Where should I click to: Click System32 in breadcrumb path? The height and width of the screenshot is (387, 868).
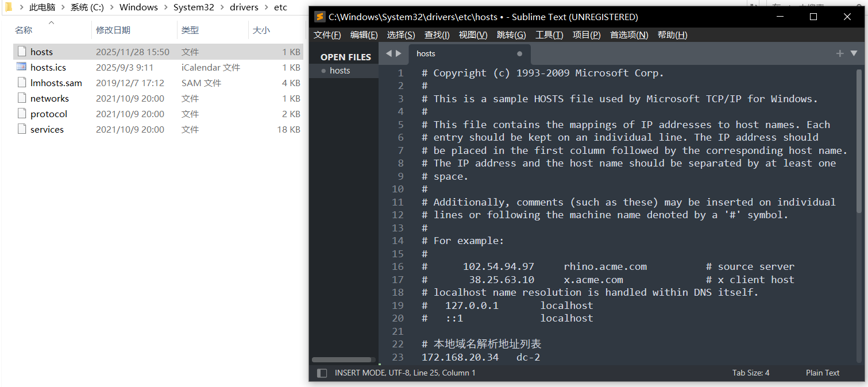pyautogui.click(x=192, y=7)
